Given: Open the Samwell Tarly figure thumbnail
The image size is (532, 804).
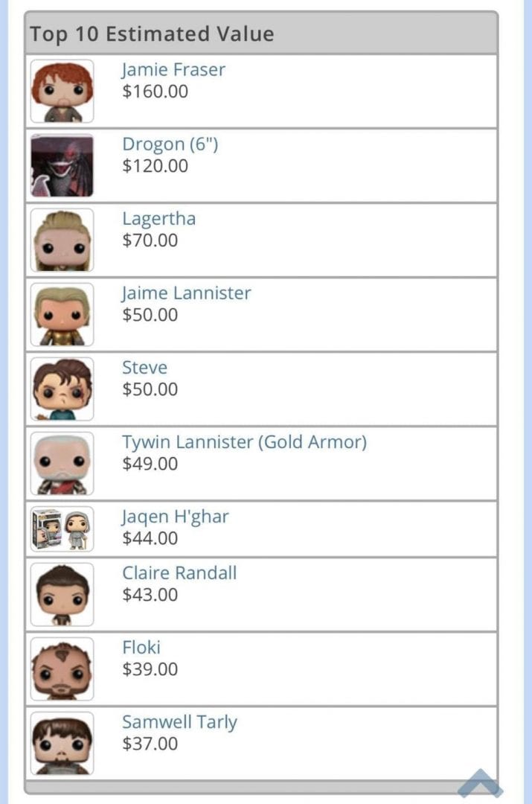Looking at the screenshot, I should (x=62, y=743).
